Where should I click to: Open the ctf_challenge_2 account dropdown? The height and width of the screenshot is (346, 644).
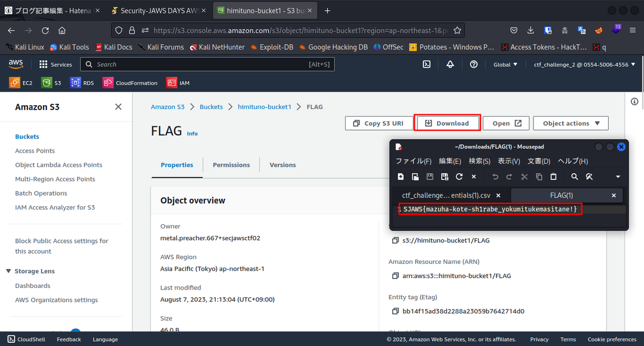pyautogui.click(x=585, y=64)
